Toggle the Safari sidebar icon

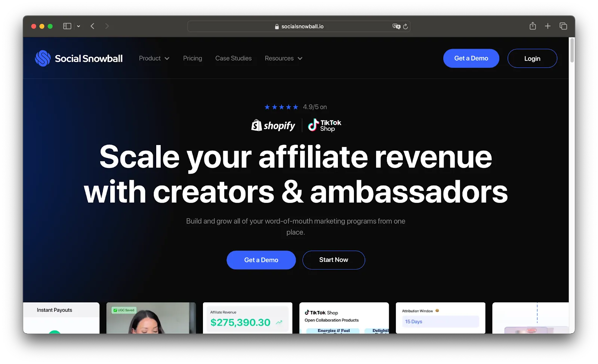pos(67,26)
